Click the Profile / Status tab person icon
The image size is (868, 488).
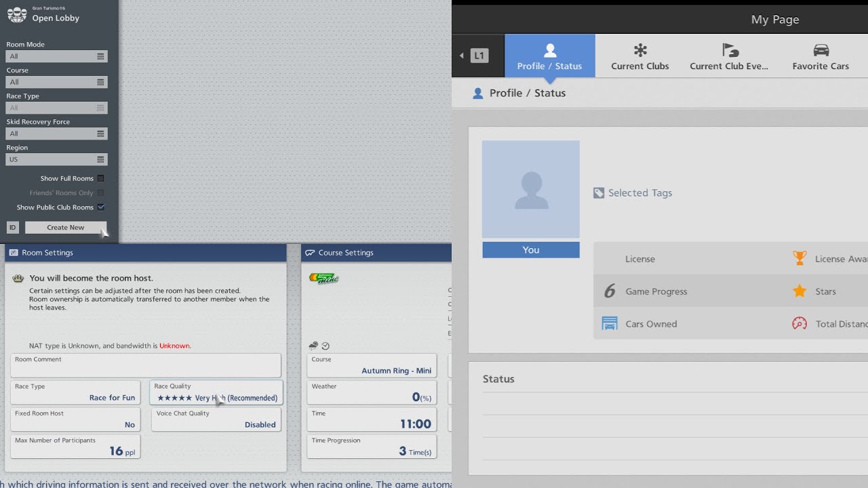click(x=550, y=49)
